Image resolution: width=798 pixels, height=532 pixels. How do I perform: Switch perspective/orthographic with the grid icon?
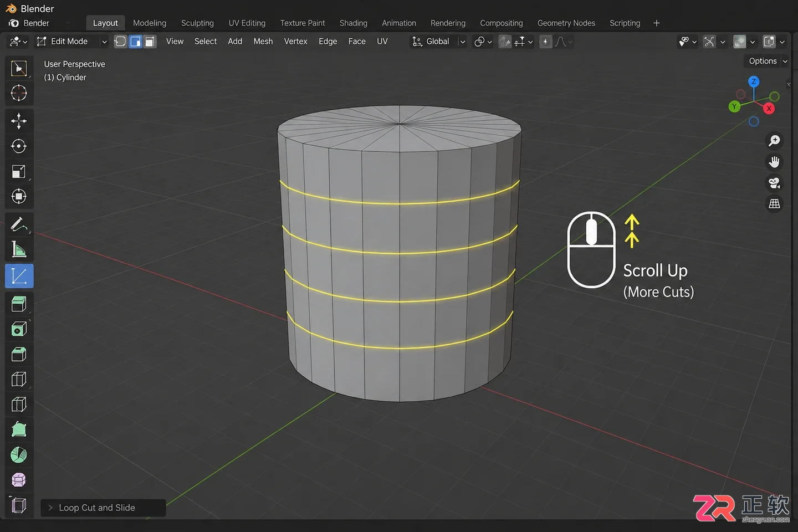tap(774, 204)
